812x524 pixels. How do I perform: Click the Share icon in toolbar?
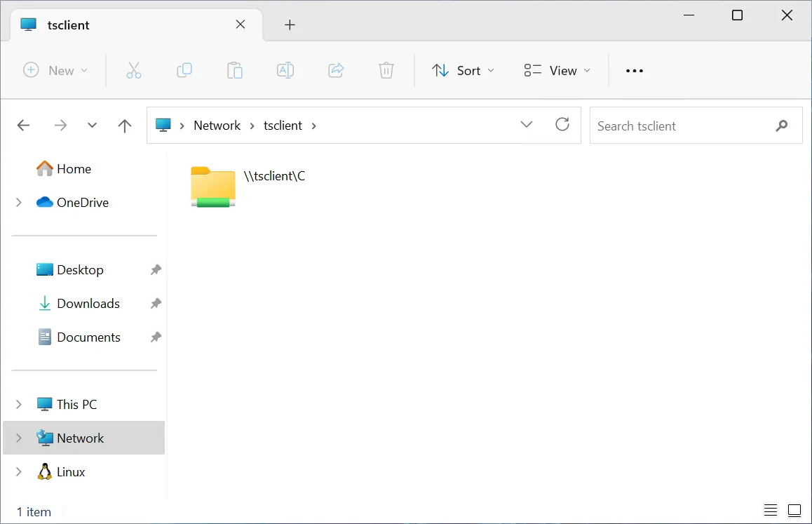coord(336,70)
